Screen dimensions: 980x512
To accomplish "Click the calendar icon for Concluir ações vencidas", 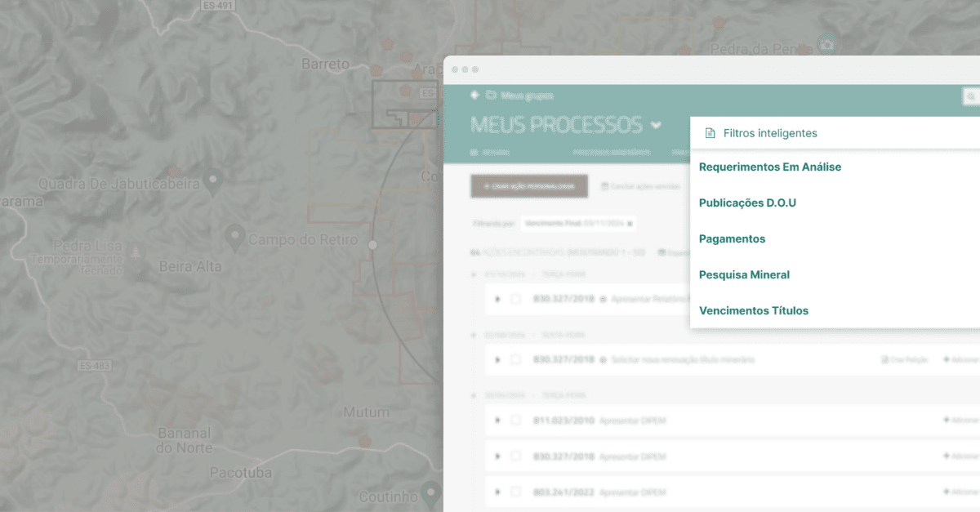I will pos(606,186).
